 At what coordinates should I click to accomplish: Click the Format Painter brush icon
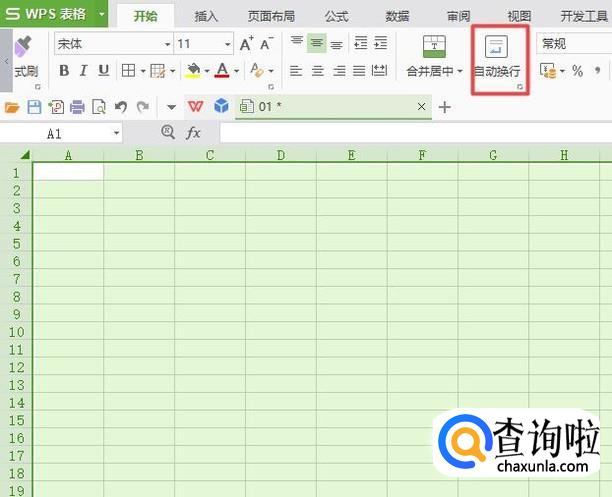(x=23, y=46)
